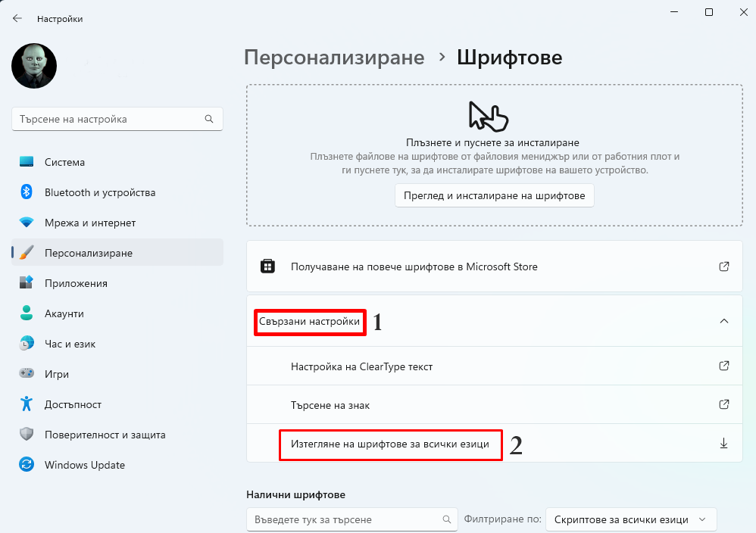Open Bluetooth и устройства
Viewport: 756px width, 533px height.
(x=117, y=192)
